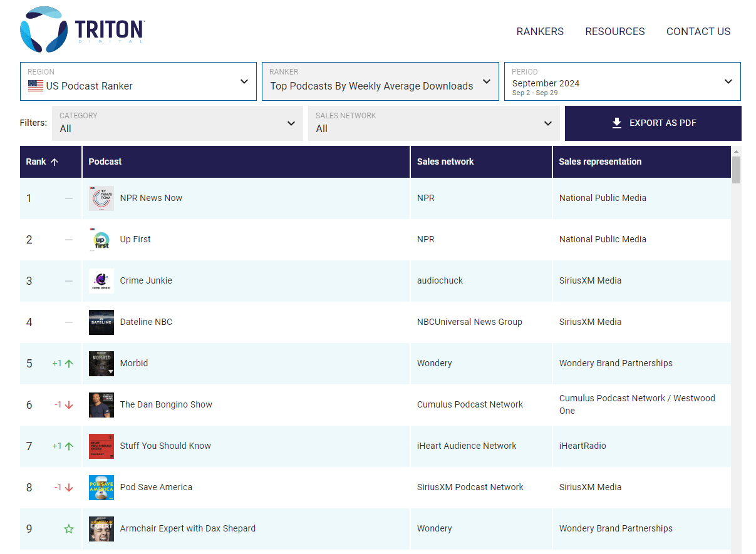Click the Contact Us link
756x554 pixels.
[x=698, y=31]
